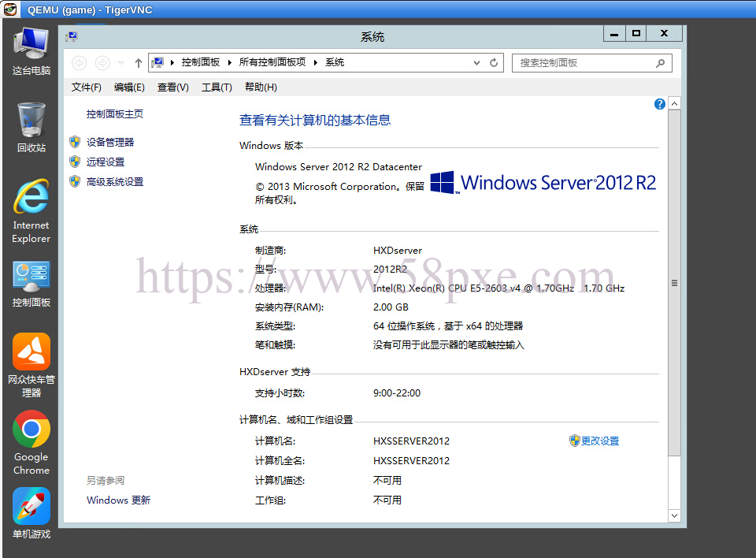Expand the arrow before 控制面板 in breadcrumb
Image resolution: width=756 pixels, height=558 pixels.
[x=172, y=62]
